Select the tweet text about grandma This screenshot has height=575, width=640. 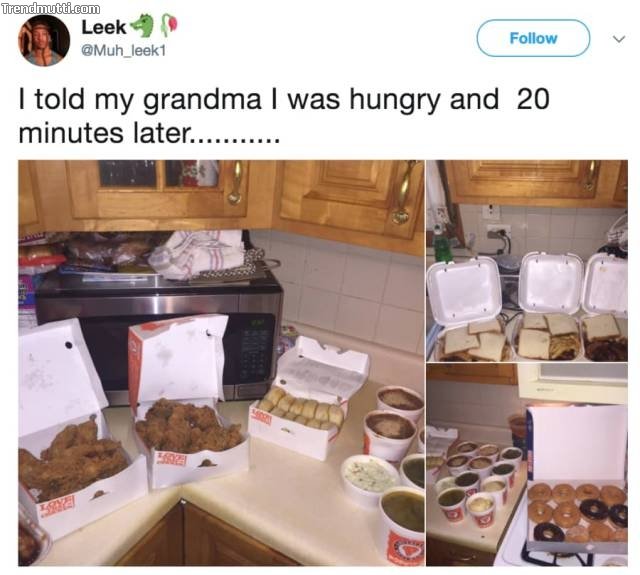click(284, 116)
